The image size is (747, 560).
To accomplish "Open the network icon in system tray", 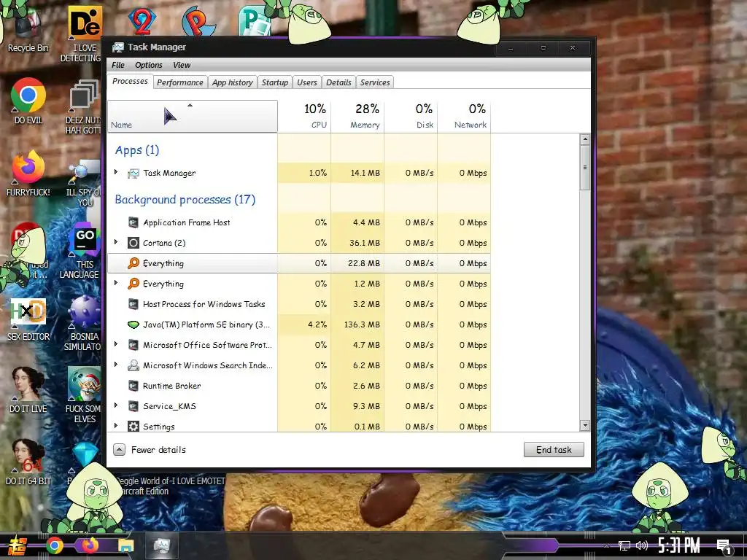I will (x=624, y=545).
